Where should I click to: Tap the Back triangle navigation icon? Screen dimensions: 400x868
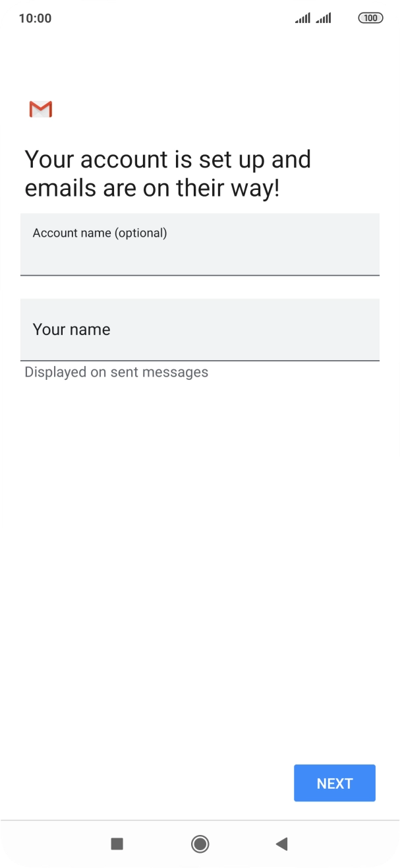(282, 844)
